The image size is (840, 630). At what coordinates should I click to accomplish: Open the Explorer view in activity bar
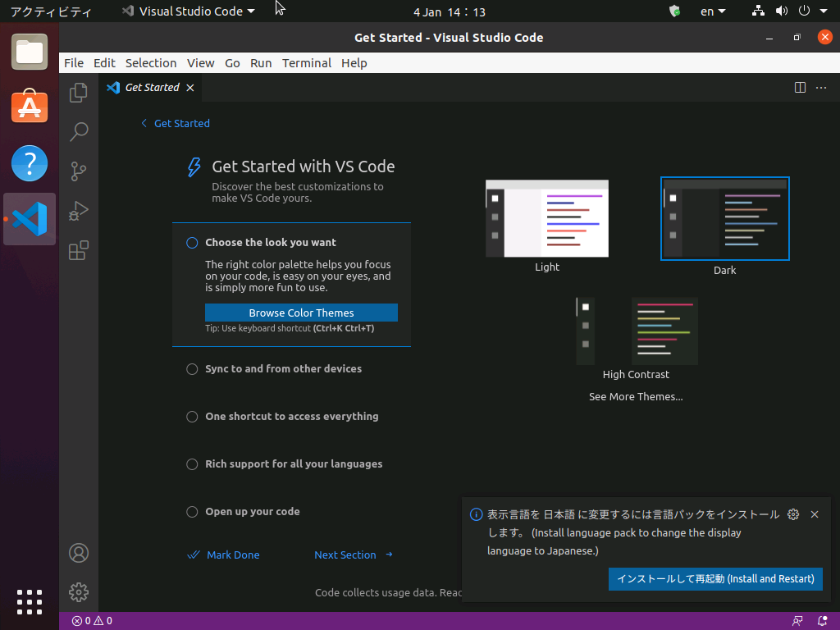point(79,92)
